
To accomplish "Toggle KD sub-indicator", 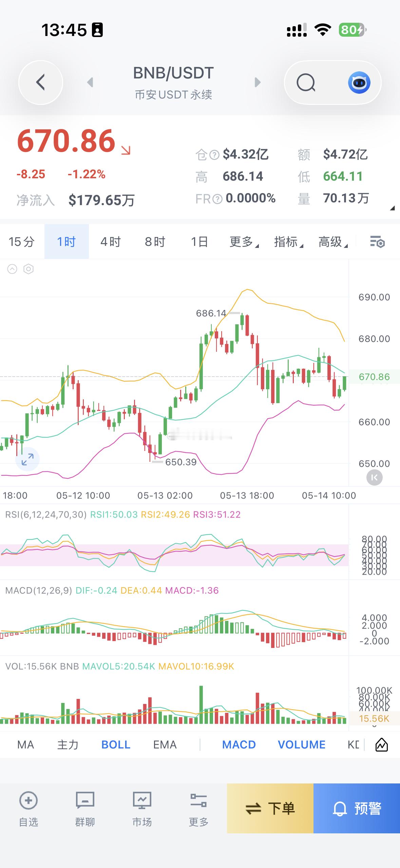I will pos(354,745).
